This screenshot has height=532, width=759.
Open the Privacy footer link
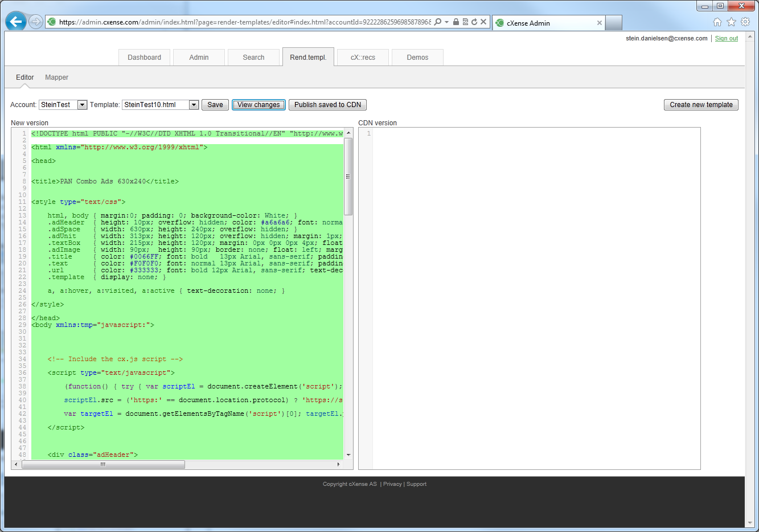coord(392,484)
